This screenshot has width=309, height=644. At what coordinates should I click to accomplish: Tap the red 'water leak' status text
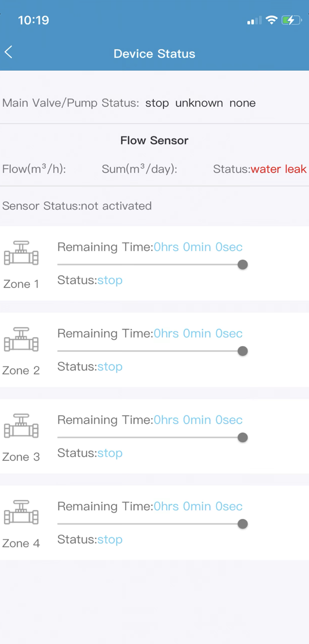[278, 169]
